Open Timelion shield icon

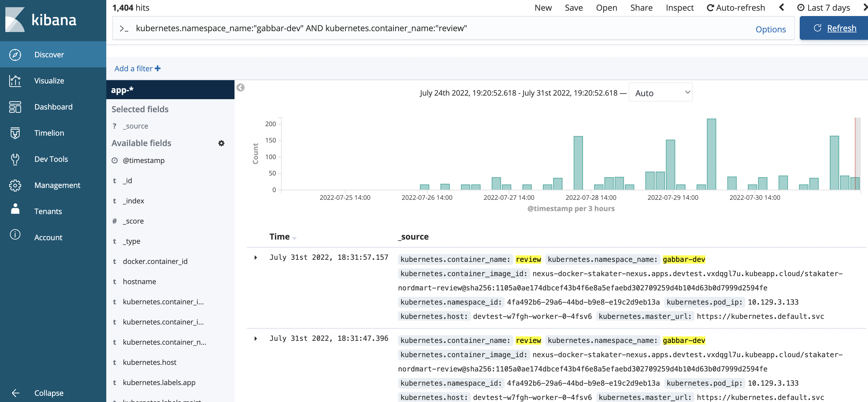click(x=15, y=133)
